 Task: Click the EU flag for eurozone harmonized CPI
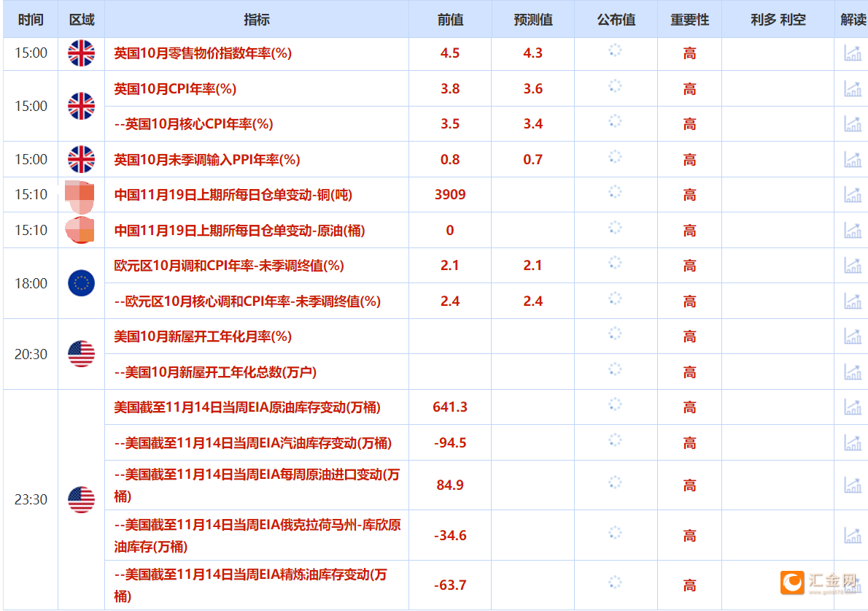pos(81,283)
